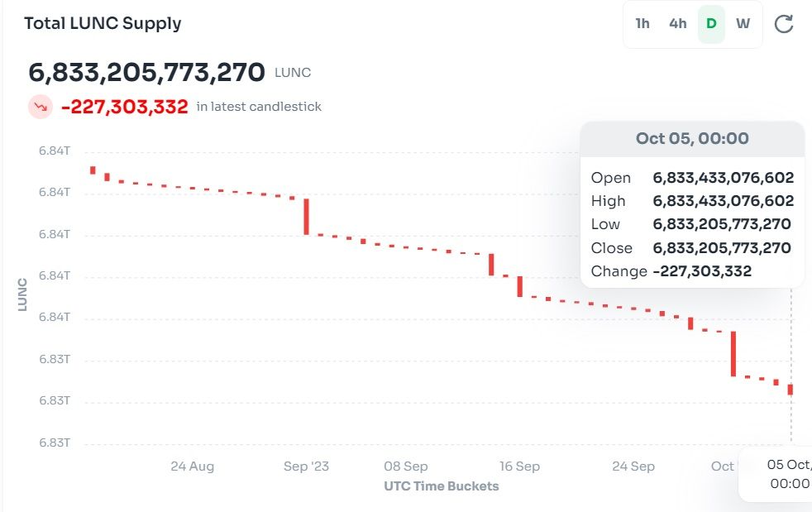
Task: Click the 24 Sep date label
Action: point(633,467)
